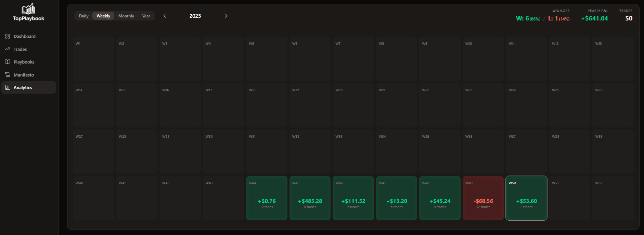Click the wins stat W: 6 (86%)

click(x=528, y=18)
